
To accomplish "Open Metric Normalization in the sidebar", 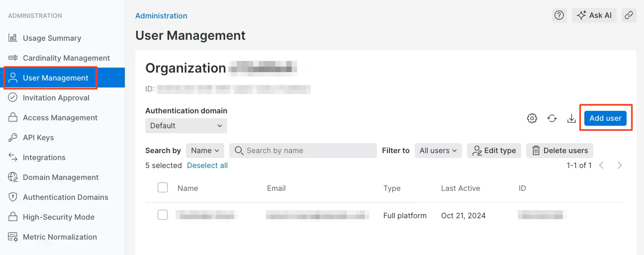I will click(x=62, y=237).
